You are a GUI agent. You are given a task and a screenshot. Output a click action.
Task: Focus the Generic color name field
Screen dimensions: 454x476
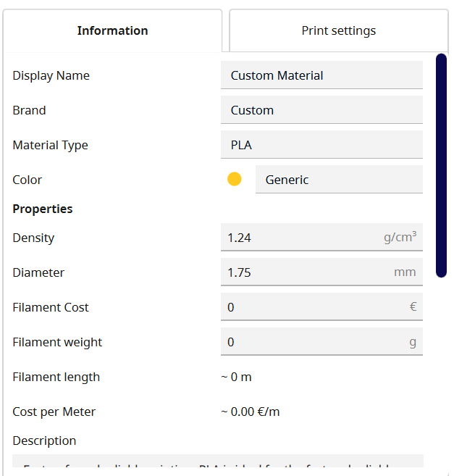click(x=339, y=180)
